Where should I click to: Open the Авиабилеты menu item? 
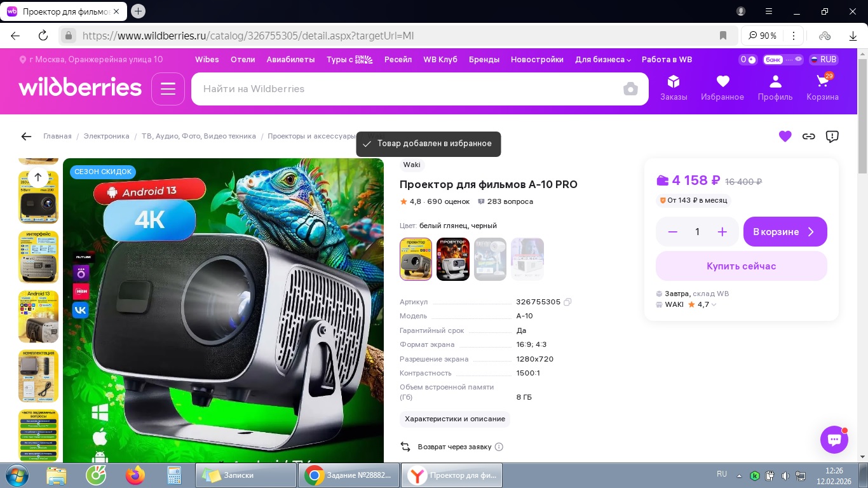[290, 60]
